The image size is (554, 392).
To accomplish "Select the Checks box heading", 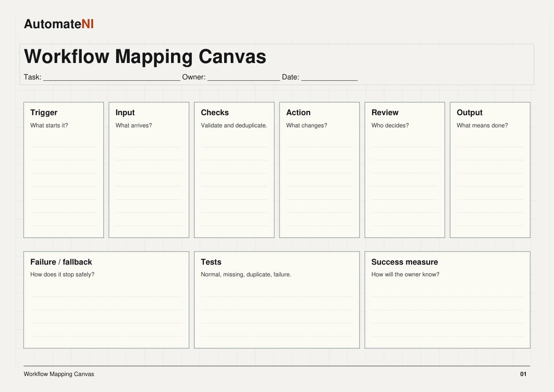I will [215, 112].
